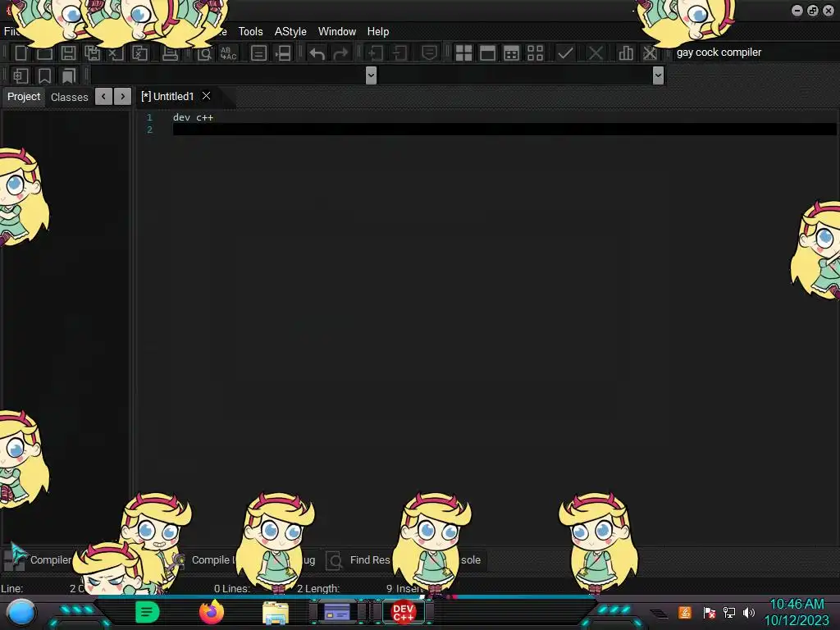The width and height of the screenshot is (840, 630).
Task: Click the empty line 2 in editor
Action: point(504,130)
